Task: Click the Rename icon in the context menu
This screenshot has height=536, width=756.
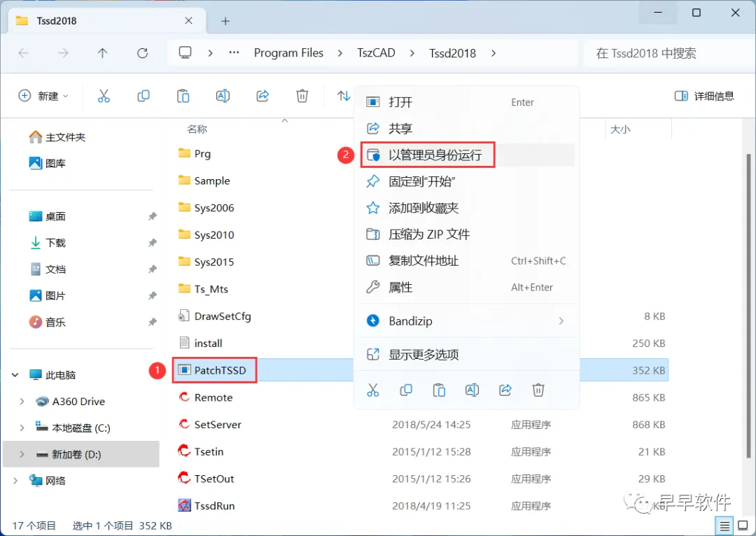Action: (x=472, y=390)
